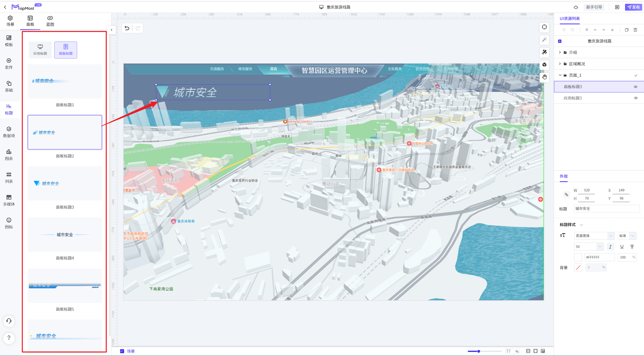The image size is (644, 356).
Task: Duplicate the selected UI resource
Action: [627, 30]
